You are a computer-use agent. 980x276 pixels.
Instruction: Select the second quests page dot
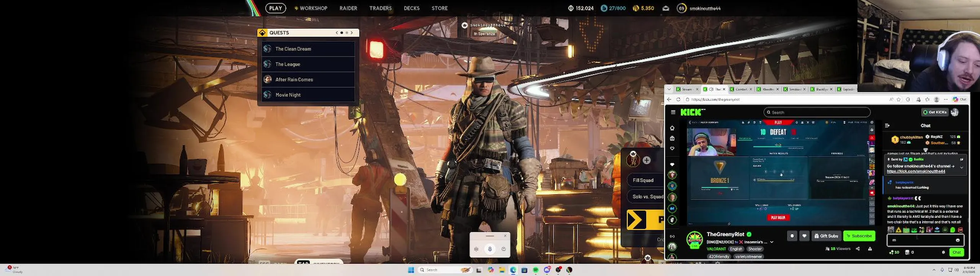click(x=347, y=33)
